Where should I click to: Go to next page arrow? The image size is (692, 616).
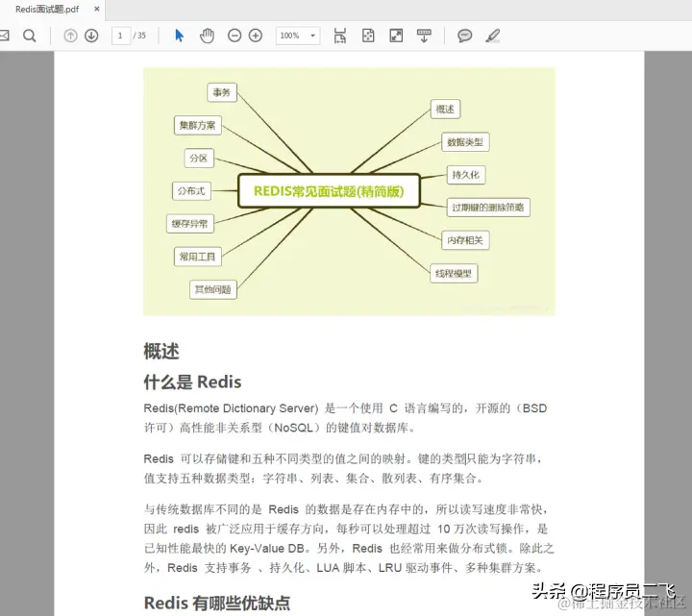tap(91, 36)
